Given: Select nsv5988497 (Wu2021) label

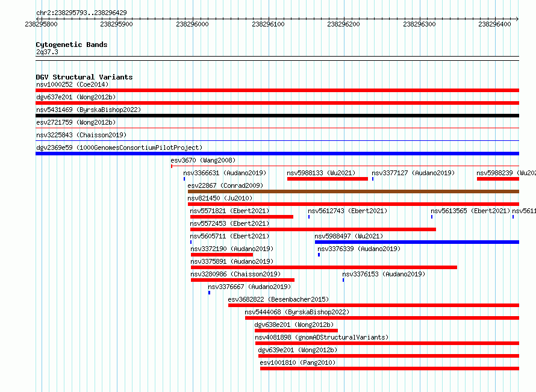Looking at the screenshot, I should [x=349, y=236].
